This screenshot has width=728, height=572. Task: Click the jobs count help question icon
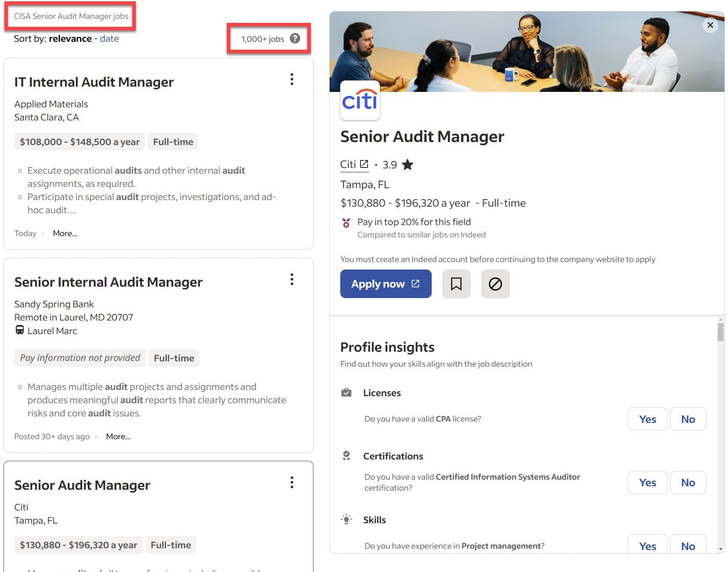tap(295, 39)
